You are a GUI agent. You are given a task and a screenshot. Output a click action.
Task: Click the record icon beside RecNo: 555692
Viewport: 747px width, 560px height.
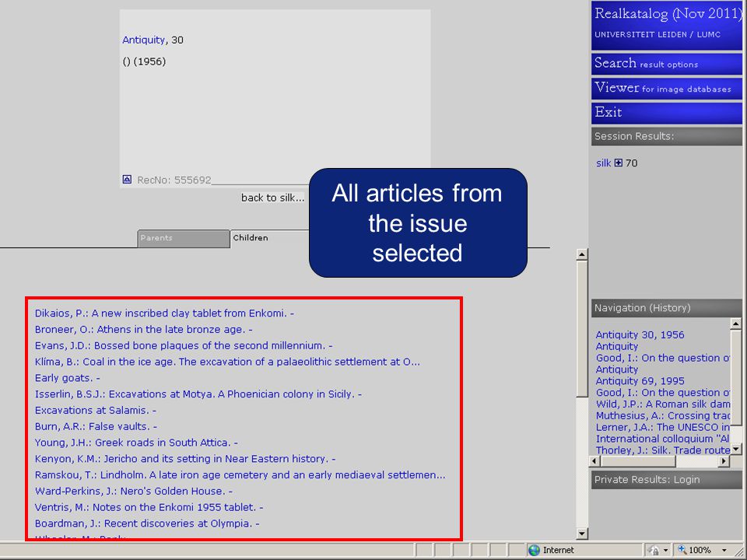click(x=127, y=180)
